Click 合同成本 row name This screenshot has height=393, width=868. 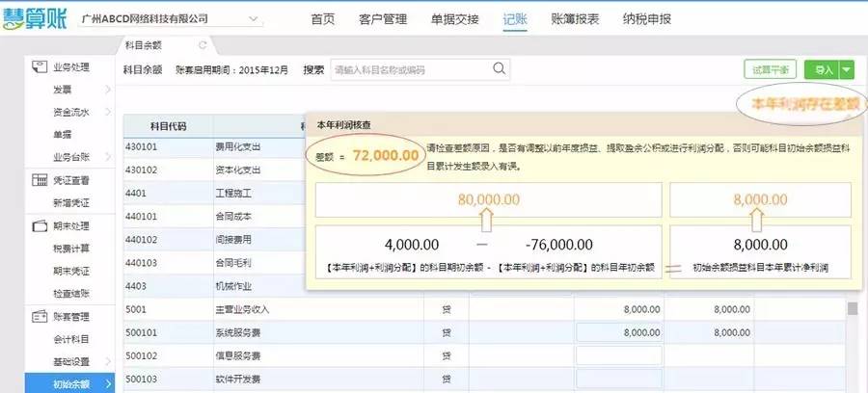click(233, 217)
